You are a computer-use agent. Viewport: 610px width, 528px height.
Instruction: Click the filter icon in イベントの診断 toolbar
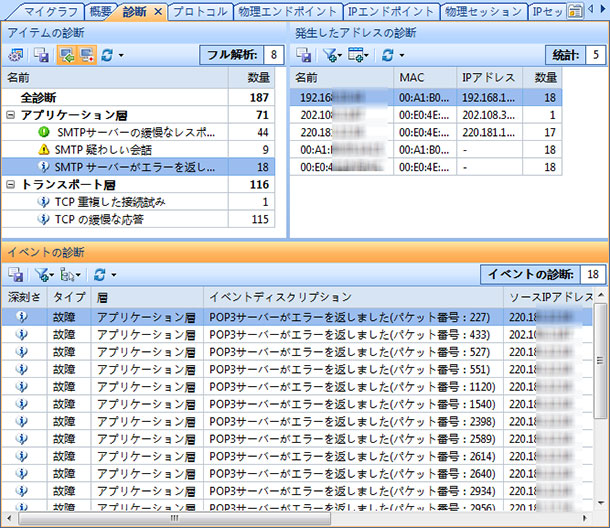click(41, 273)
